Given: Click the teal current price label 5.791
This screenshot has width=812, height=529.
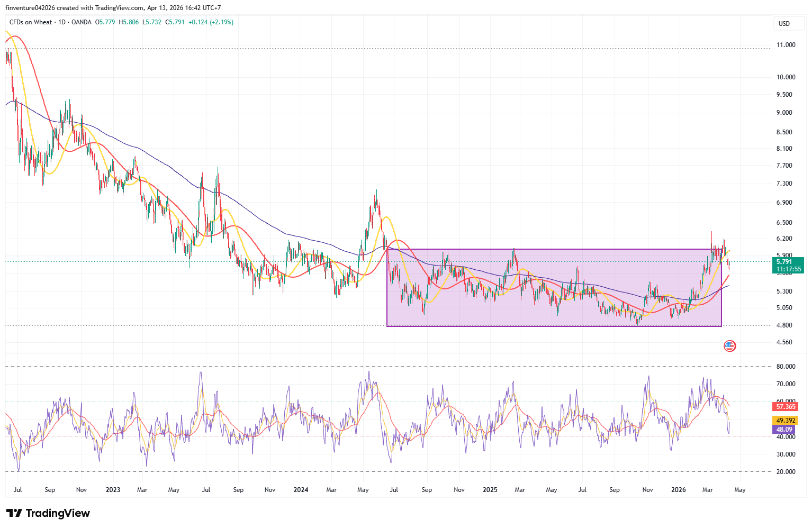Looking at the screenshot, I should pos(784,261).
